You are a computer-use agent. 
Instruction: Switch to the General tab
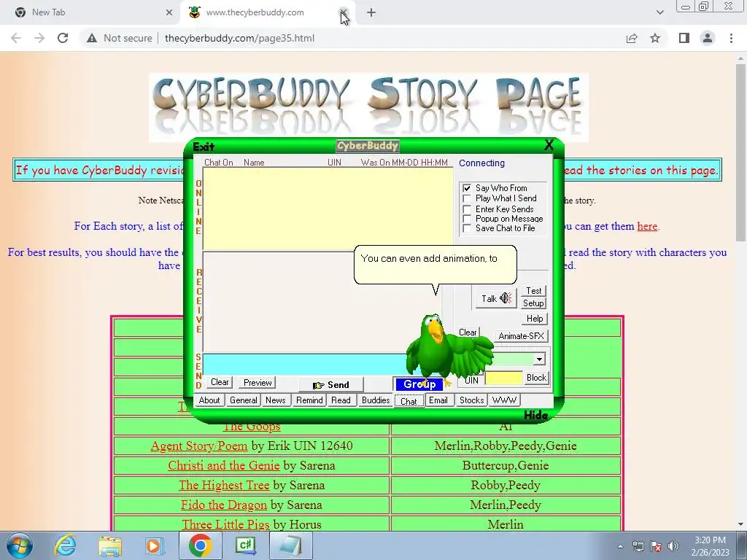[244, 400]
